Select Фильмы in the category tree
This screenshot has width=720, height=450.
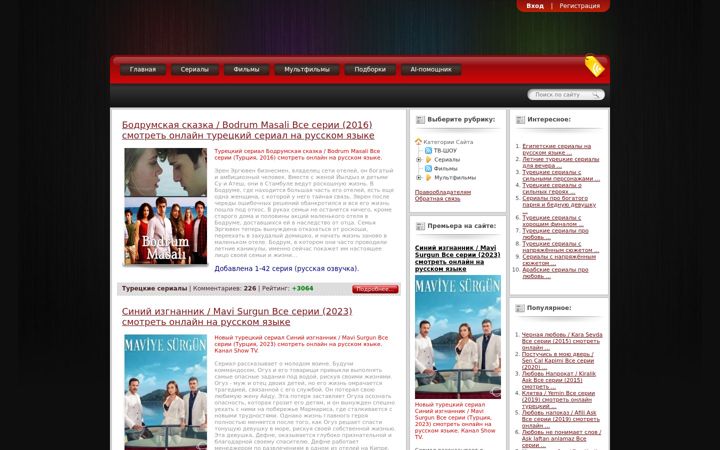[445, 169]
